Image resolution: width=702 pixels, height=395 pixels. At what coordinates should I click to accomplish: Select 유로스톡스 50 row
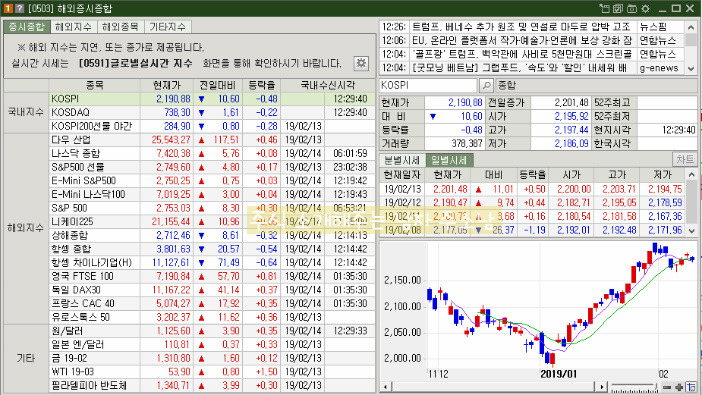coord(212,317)
